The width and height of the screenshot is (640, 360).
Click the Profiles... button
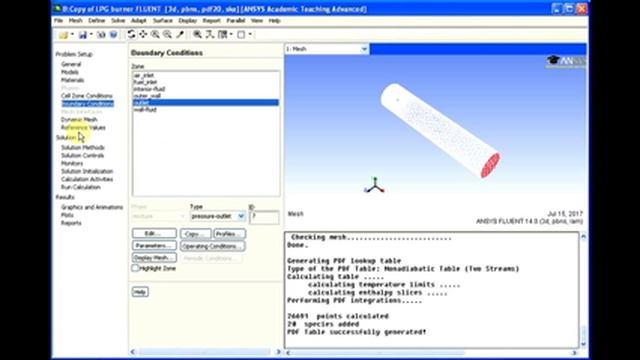(x=229, y=233)
